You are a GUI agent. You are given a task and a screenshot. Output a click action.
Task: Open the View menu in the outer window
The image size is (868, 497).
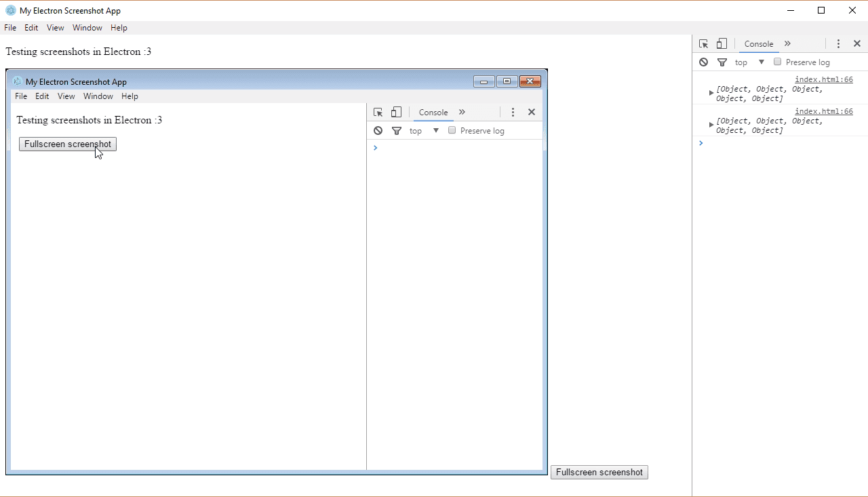pyautogui.click(x=55, y=28)
